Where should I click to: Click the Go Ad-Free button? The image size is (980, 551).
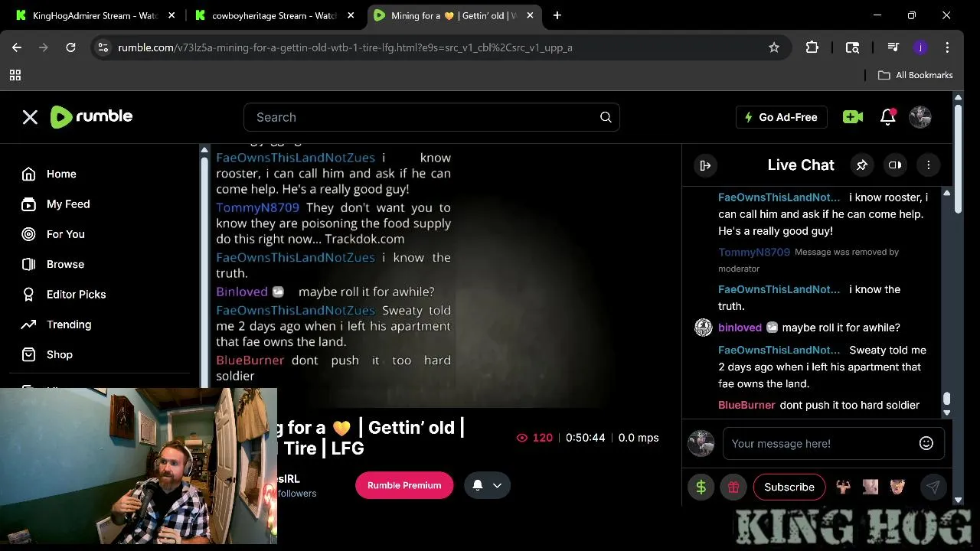coord(781,117)
